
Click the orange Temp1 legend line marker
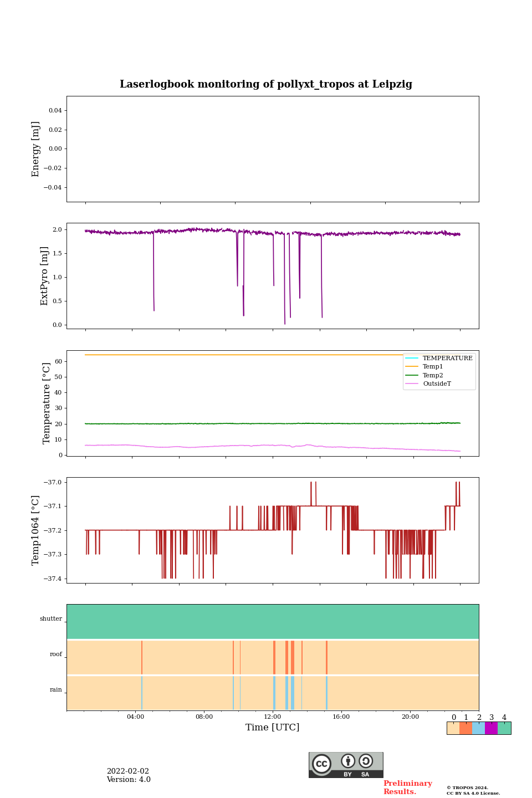coord(412,366)
